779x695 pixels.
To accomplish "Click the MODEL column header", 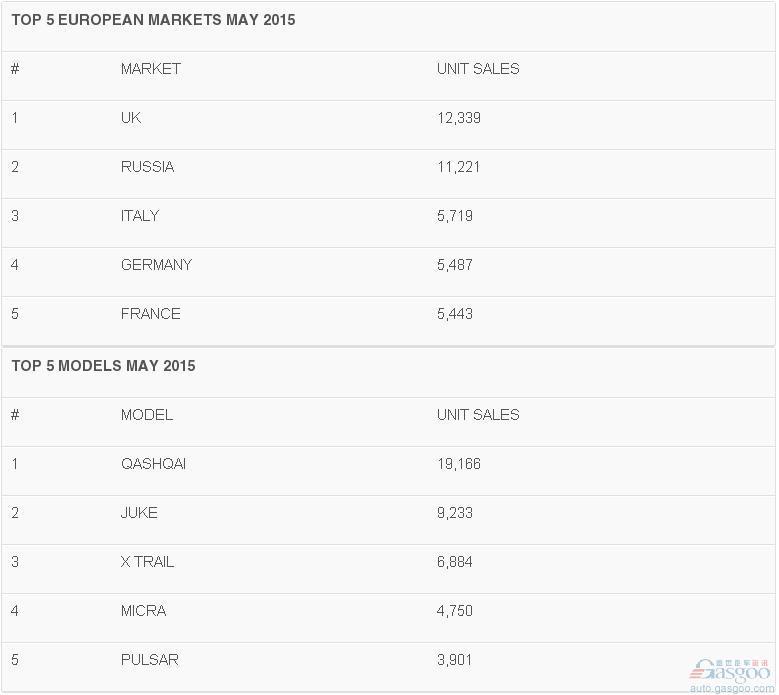I will 147,414.
